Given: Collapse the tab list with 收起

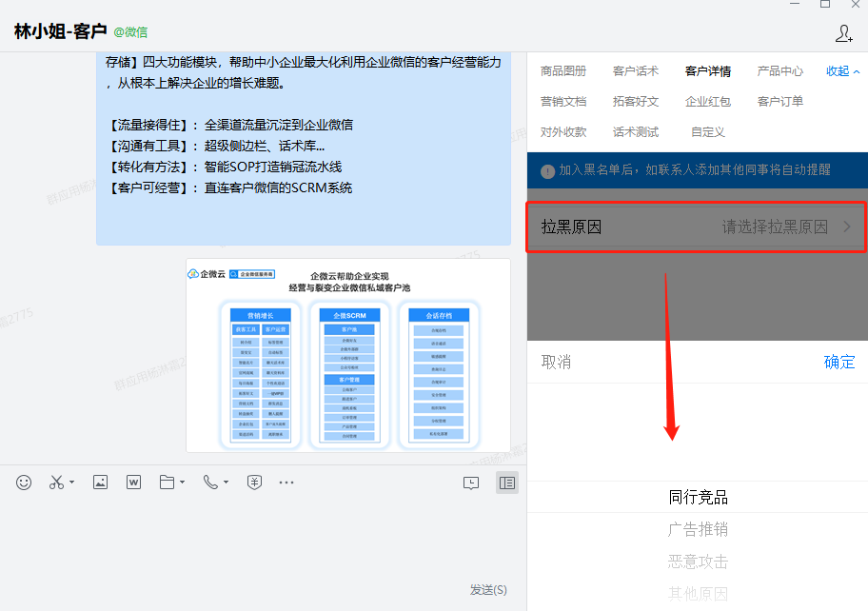Looking at the screenshot, I should [x=842, y=71].
